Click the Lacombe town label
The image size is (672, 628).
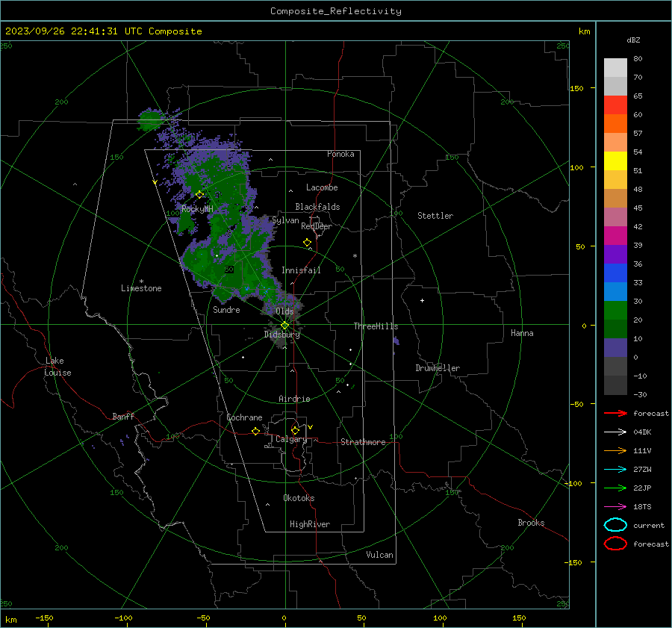(x=322, y=187)
